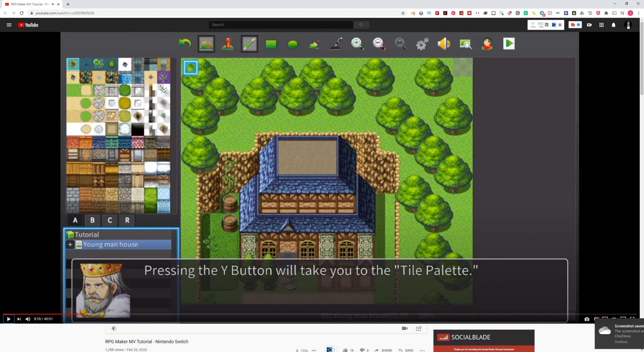Click the 1:1 actual size magnifier icon
Image resolution: width=644 pixels, height=352 pixels.
(x=400, y=44)
